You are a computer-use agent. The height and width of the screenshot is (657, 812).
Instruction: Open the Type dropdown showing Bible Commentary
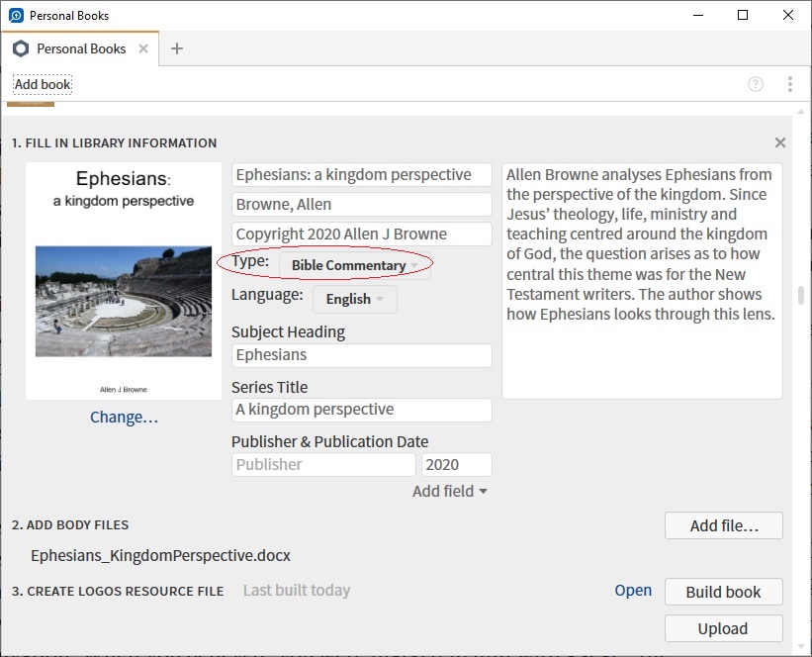pos(354,265)
